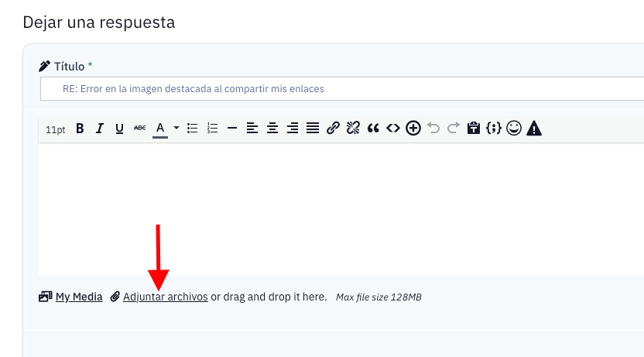Screen dimensions: 644x357
Task: Click the 'Max file size 128MB' text
Action: pyautogui.click(x=379, y=297)
